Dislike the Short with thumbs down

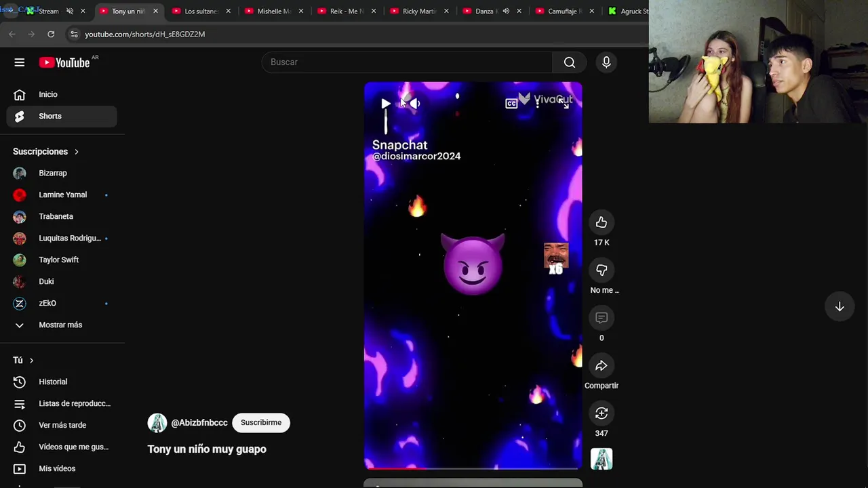tap(601, 270)
